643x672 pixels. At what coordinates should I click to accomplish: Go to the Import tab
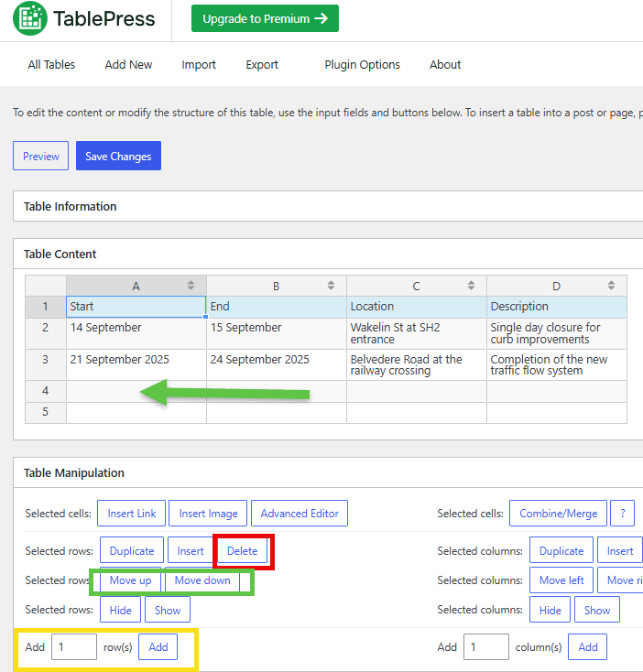[199, 65]
